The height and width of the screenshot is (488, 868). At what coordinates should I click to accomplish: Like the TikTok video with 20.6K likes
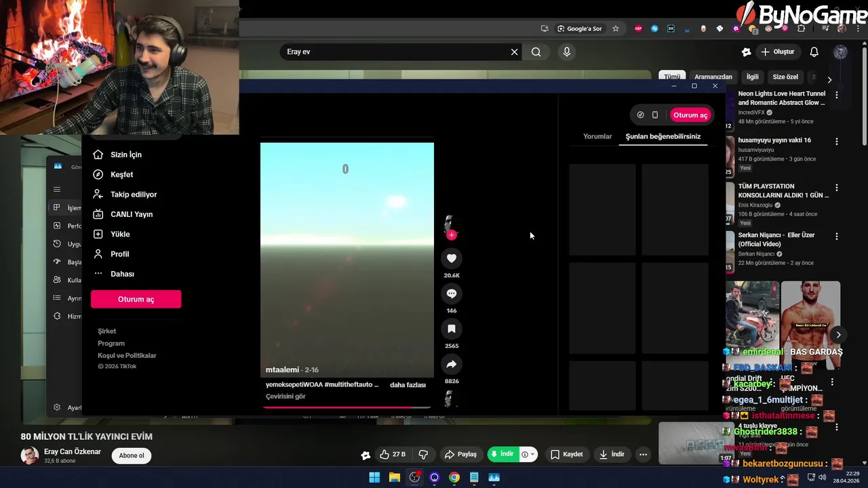pyautogui.click(x=452, y=258)
